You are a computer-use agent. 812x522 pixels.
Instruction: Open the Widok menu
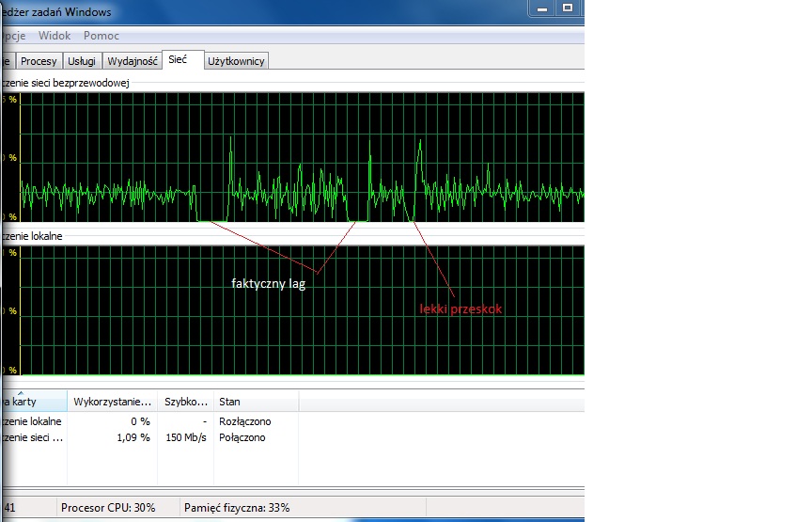tap(55, 36)
